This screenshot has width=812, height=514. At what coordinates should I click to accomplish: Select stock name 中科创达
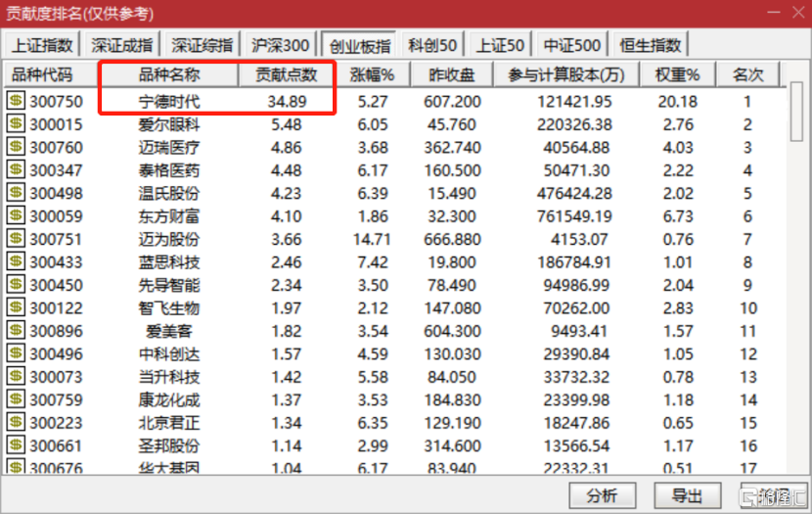click(169, 353)
